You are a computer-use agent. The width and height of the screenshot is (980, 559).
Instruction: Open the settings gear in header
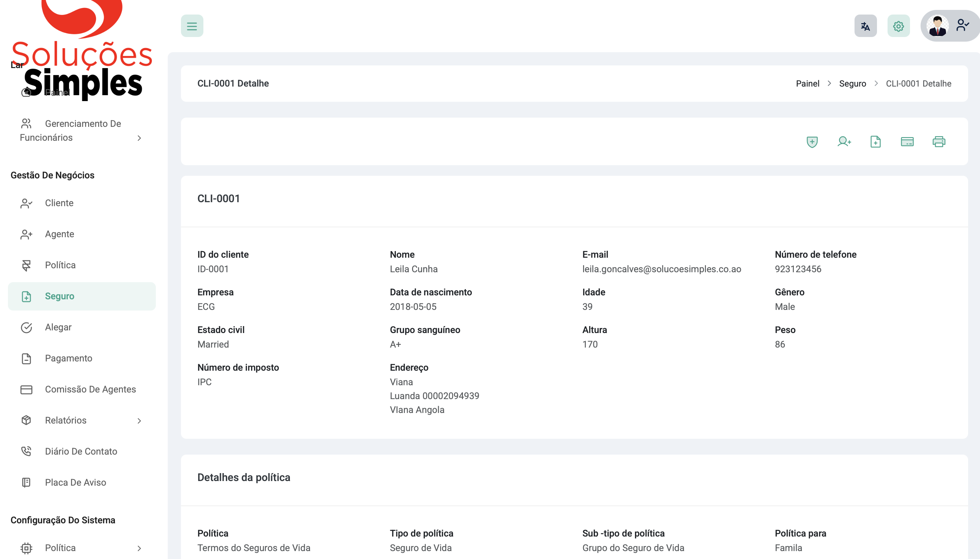(898, 26)
